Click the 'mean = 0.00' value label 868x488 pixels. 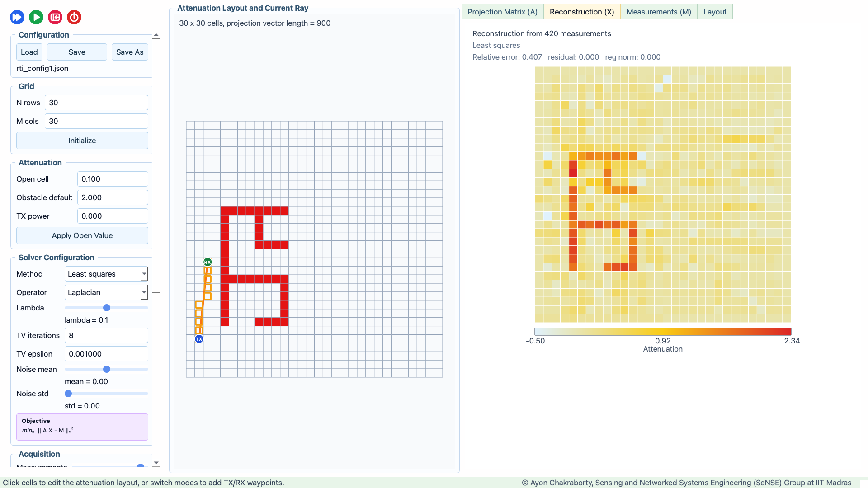[x=86, y=381]
